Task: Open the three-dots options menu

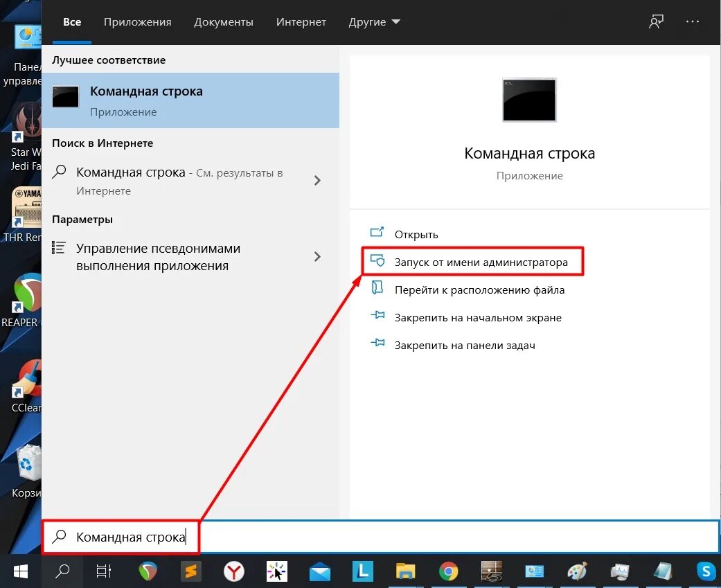Action: pyautogui.click(x=692, y=21)
